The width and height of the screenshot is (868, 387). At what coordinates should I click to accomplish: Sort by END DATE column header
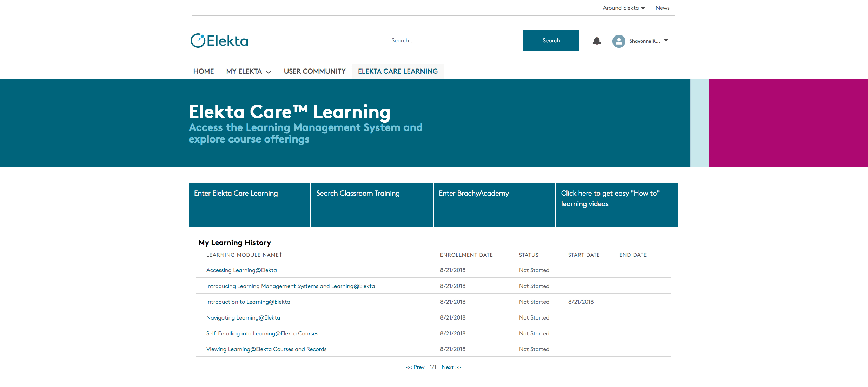point(633,255)
